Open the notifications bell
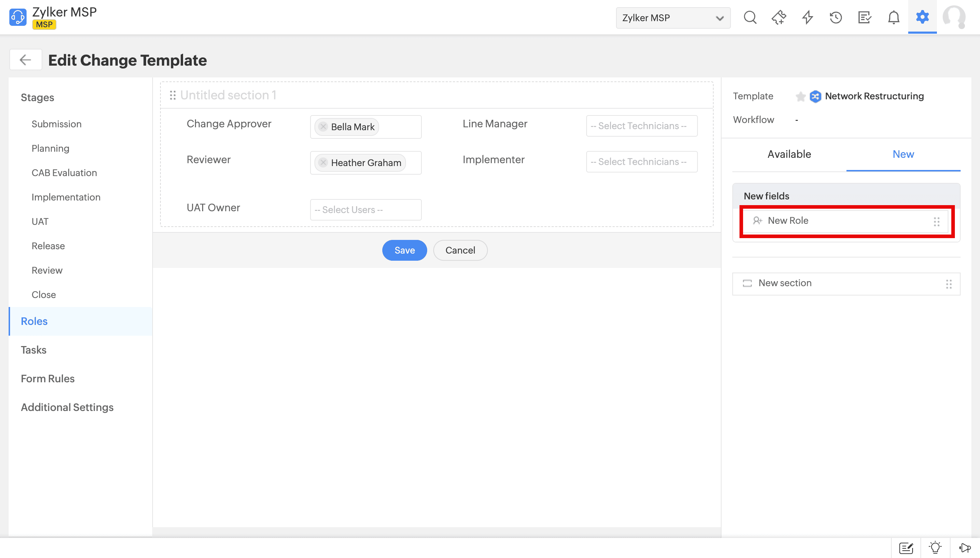Image resolution: width=980 pixels, height=558 pixels. (893, 18)
